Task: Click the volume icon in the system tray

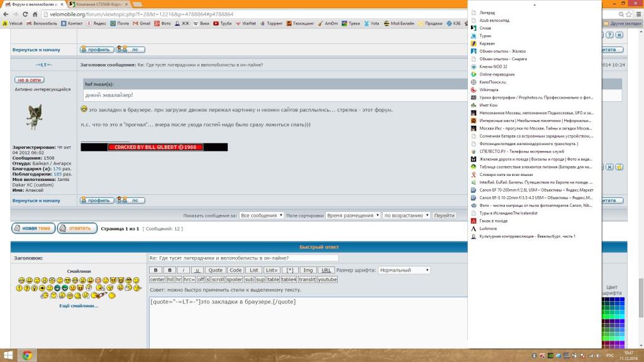Action: point(599,356)
